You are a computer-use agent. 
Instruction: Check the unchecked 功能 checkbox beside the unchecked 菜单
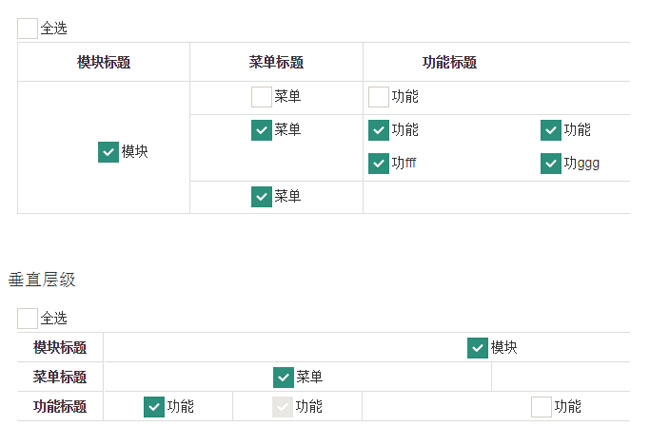(378, 97)
